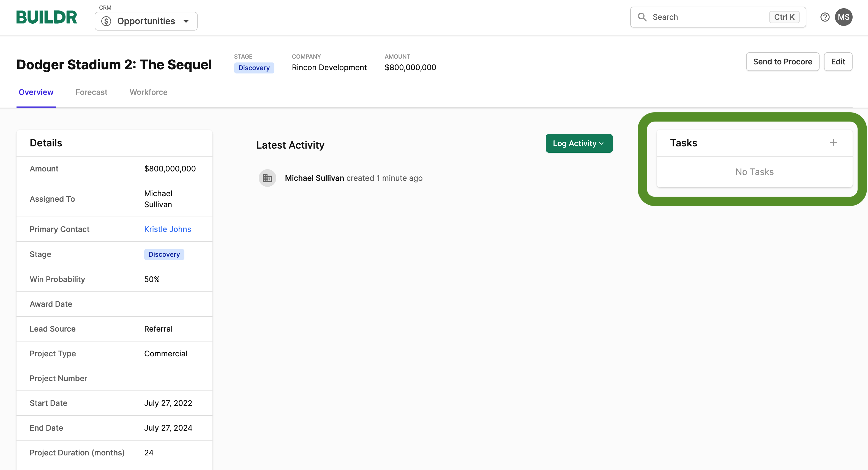The height and width of the screenshot is (470, 868).
Task: Click the Referral lead source value
Action: coord(158,329)
